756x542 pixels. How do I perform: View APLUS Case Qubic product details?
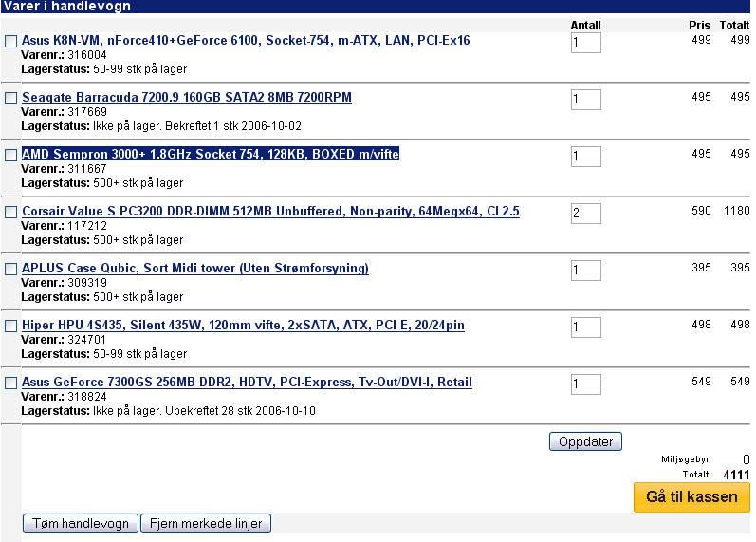tap(194, 269)
